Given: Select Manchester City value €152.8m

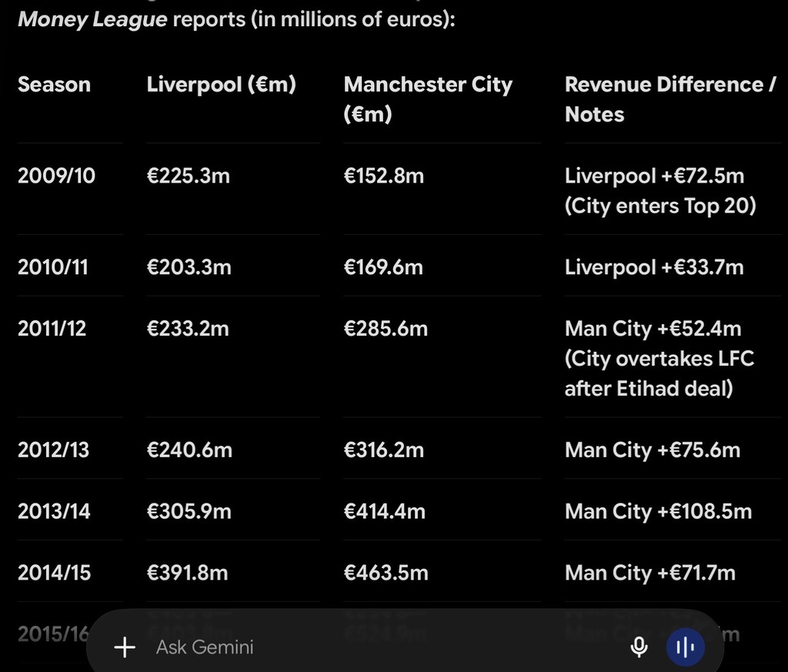Looking at the screenshot, I should pyautogui.click(x=384, y=176).
